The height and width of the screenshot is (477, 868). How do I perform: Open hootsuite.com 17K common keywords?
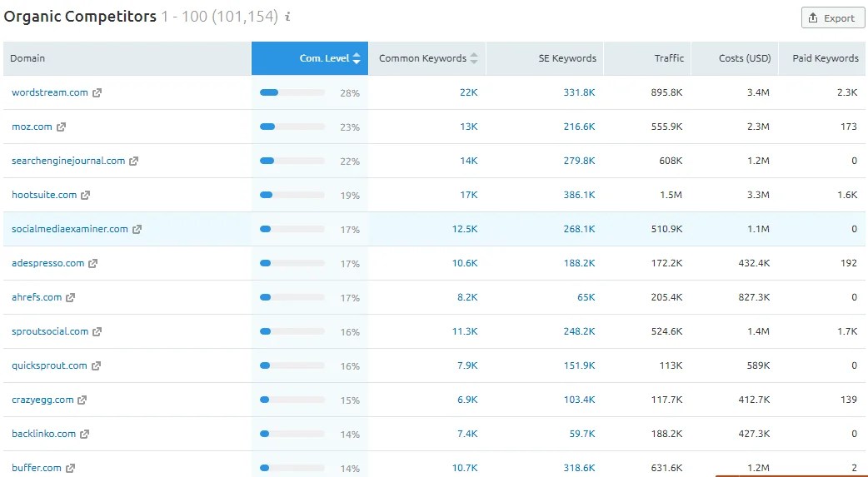point(468,195)
